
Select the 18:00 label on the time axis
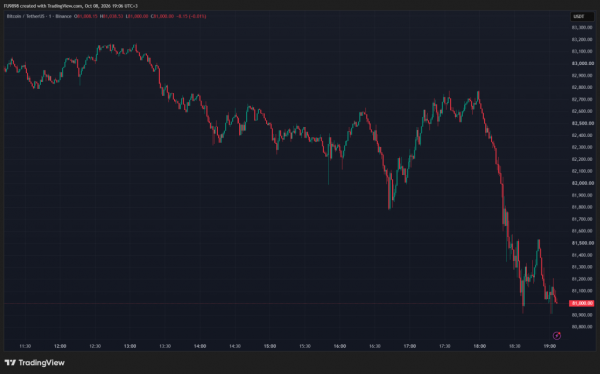tap(479, 346)
